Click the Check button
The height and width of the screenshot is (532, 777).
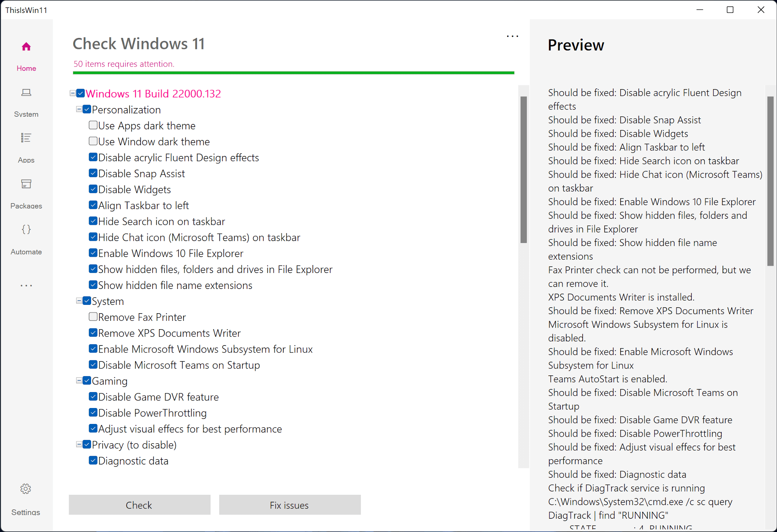139,505
